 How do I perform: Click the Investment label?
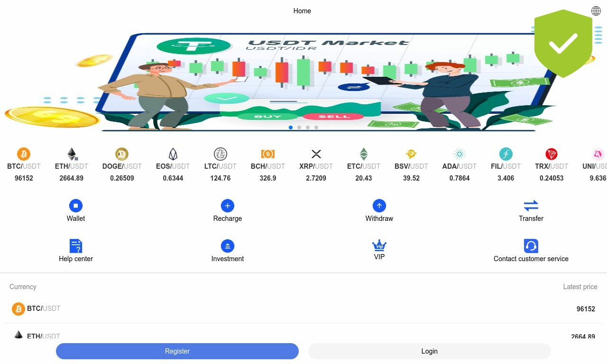[228, 259]
